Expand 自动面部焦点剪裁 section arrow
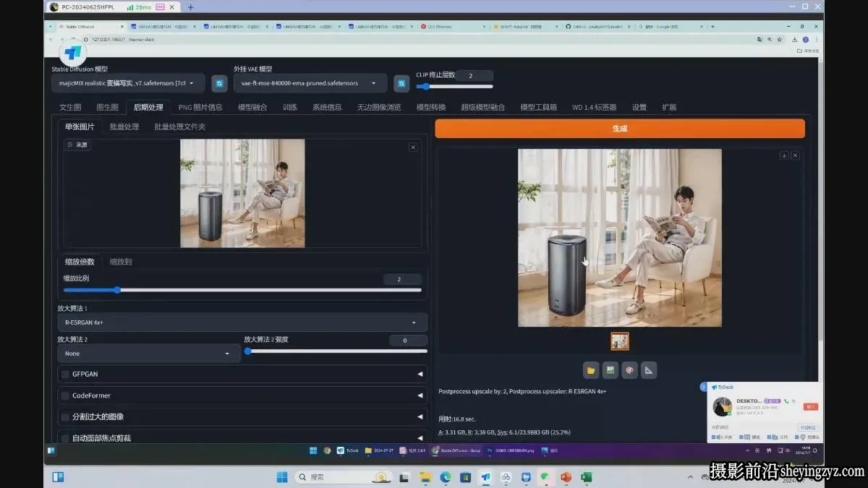Viewport: 868px width, 488px height. coord(420,438)
